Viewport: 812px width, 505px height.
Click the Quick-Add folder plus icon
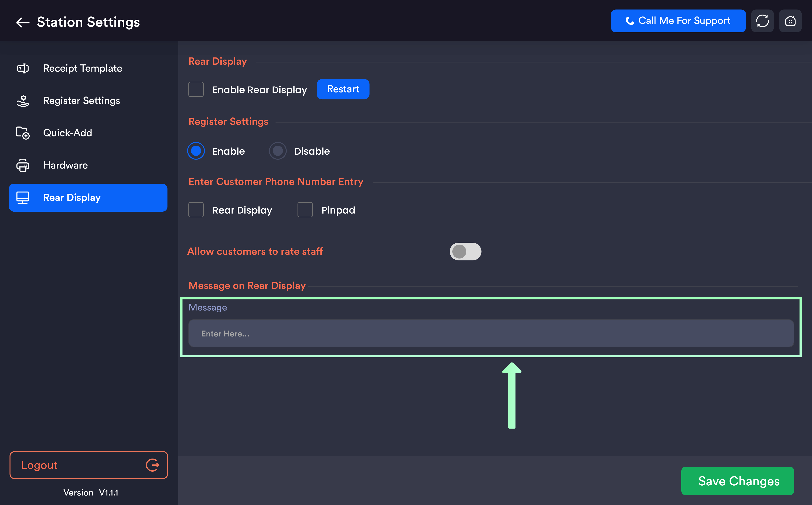coord(23,133)
